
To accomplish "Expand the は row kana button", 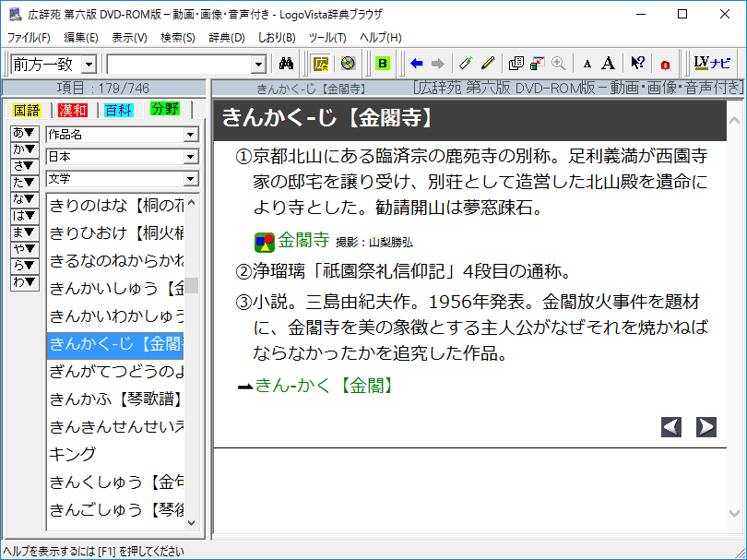I will [25, 216].
